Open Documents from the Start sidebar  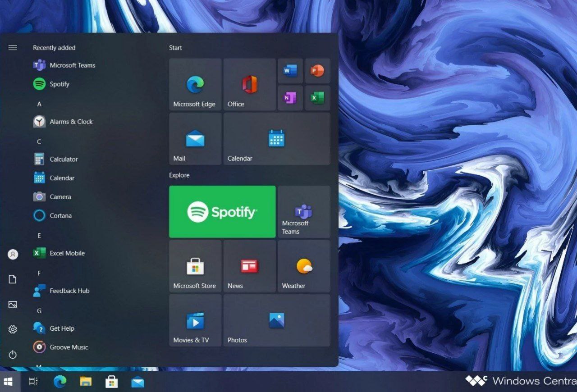pos(13,279)
